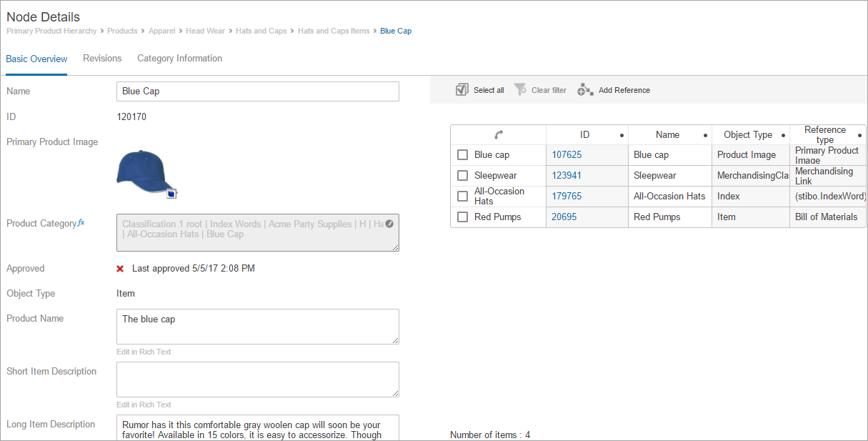Click the reference arrow column header icon
Image resolution: width=868 pixels, height=441 pixels.
[499, 134]
